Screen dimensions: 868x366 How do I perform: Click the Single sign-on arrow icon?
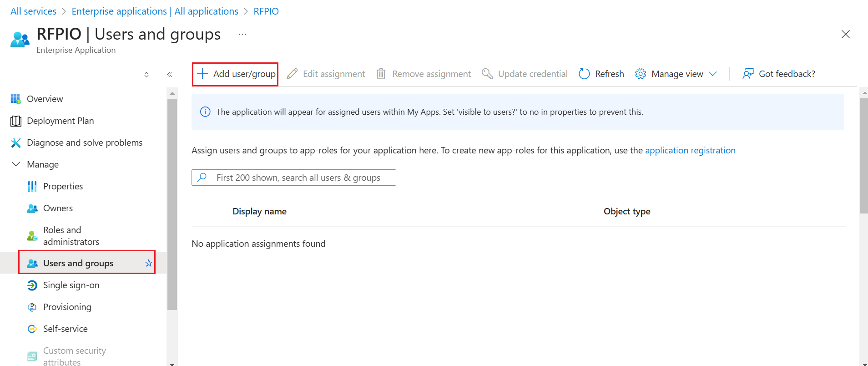pos(32,285)
